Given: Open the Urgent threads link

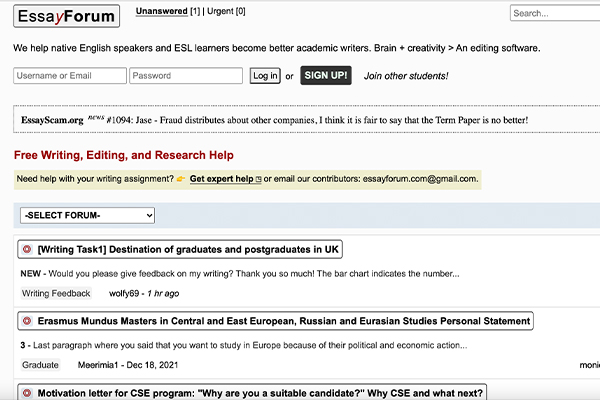Looking at the screenshot, I should tap(226, 11).
